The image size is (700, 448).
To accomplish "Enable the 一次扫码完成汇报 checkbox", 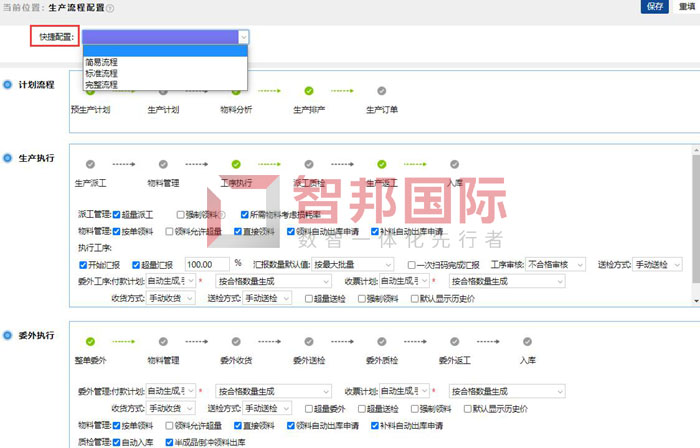I will pyautogui.click(x=411, y=264).
